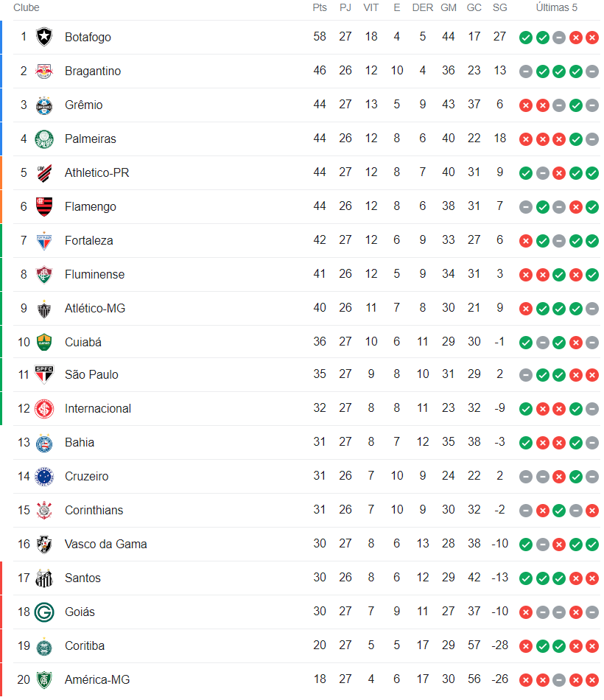Click the Botafogo club crest icon

44,37
